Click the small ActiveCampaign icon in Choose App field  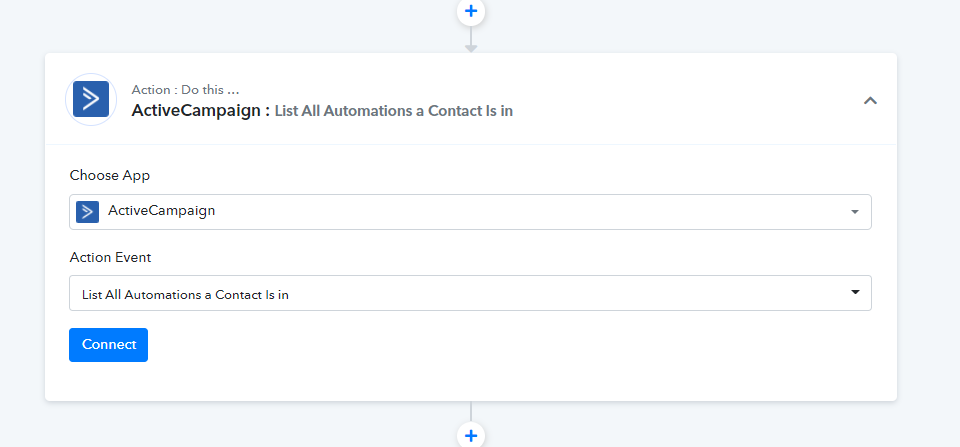(88, 212)
